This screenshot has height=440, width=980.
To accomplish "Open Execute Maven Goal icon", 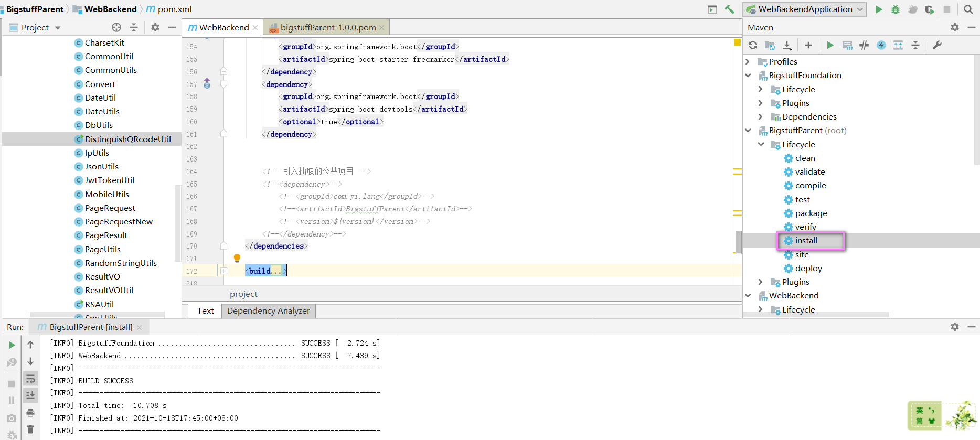I will pos(847,45).
